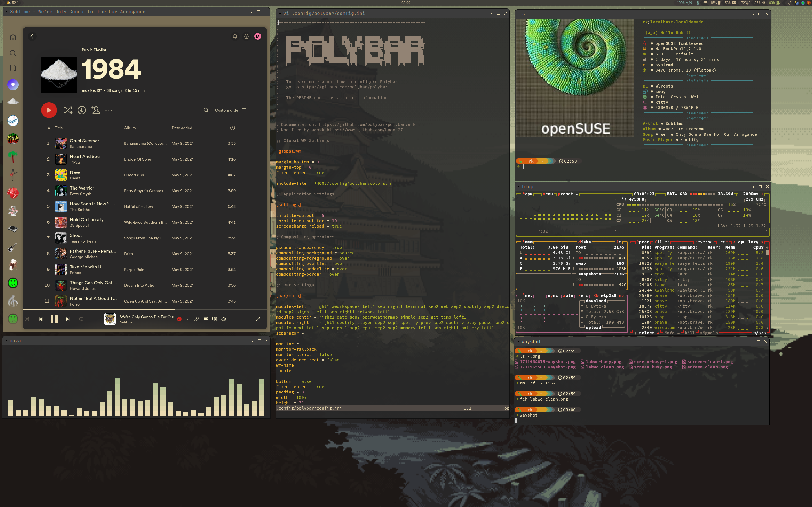Open the Connect to a device icon

click(214, 319)
